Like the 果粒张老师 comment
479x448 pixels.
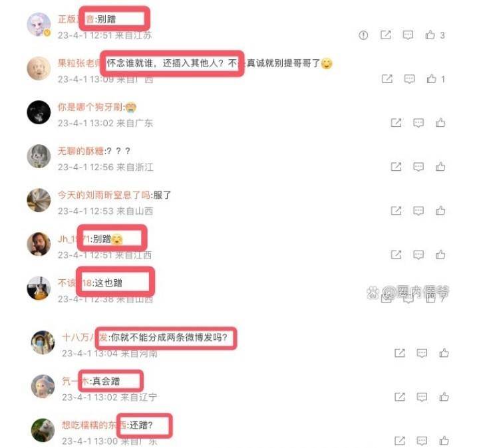431,78
